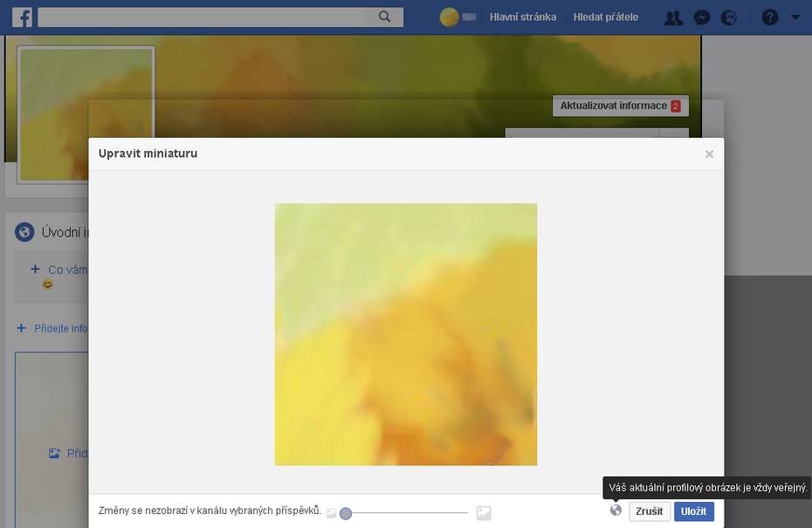Open help question mark icon

coord(769,17)
